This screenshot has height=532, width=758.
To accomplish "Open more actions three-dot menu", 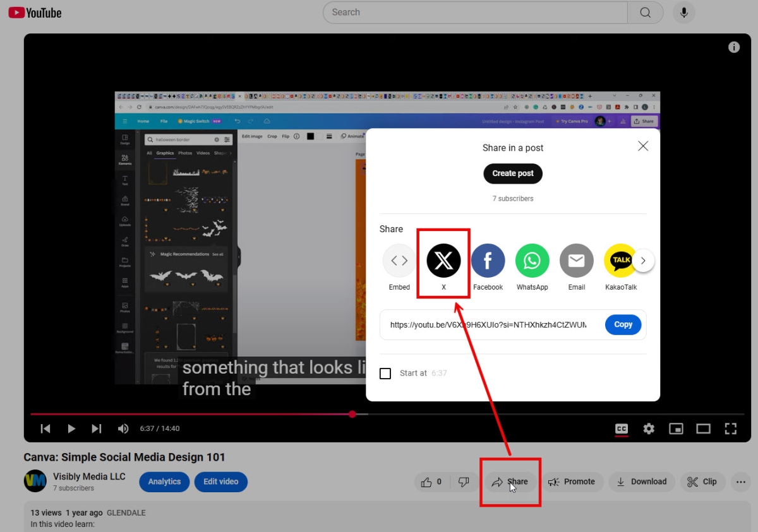I will (740, 482).
